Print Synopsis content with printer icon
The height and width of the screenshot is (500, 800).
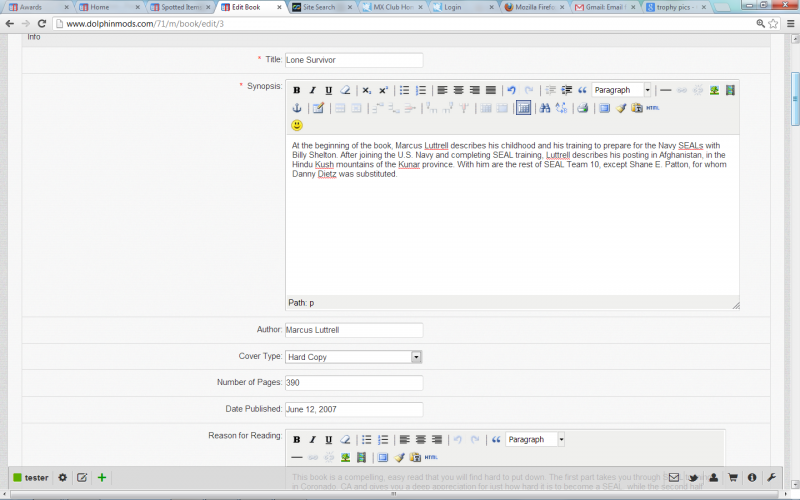coord(583,108)
